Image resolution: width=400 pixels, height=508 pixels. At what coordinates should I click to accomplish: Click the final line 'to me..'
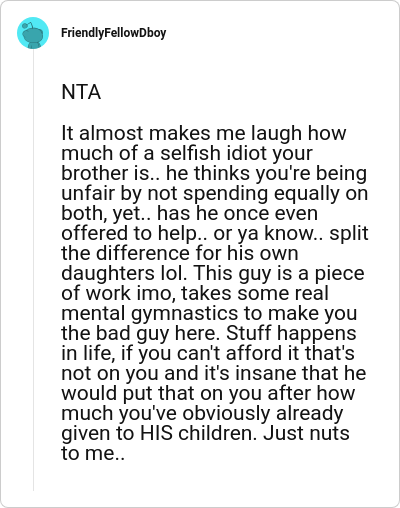click(93, 453)
